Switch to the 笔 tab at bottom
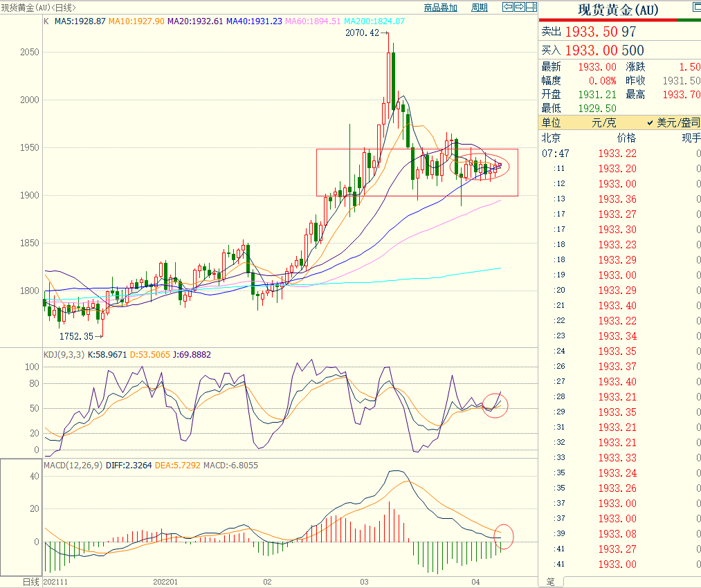The width and height of the screenshot is (701, 588). pos(550,582)
